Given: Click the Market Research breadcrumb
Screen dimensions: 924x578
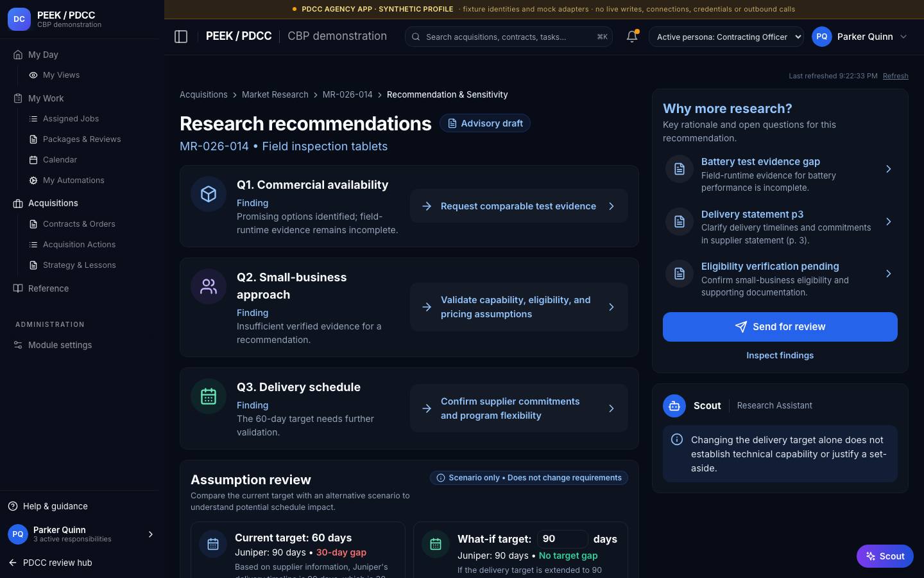Looking at the screenshot, I should pyautogui.click(x=275, y=94).
